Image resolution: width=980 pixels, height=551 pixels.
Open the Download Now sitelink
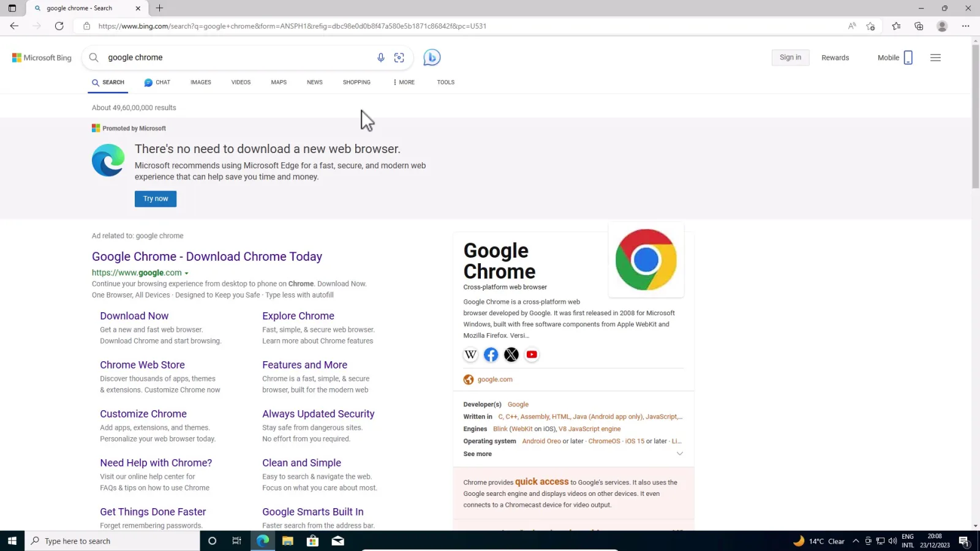point(134,316)
